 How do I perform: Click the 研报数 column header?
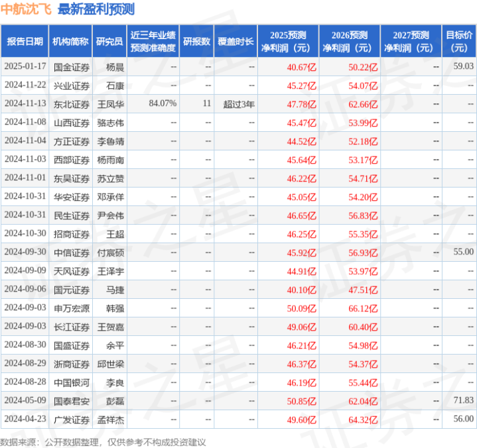click(196, 41)
